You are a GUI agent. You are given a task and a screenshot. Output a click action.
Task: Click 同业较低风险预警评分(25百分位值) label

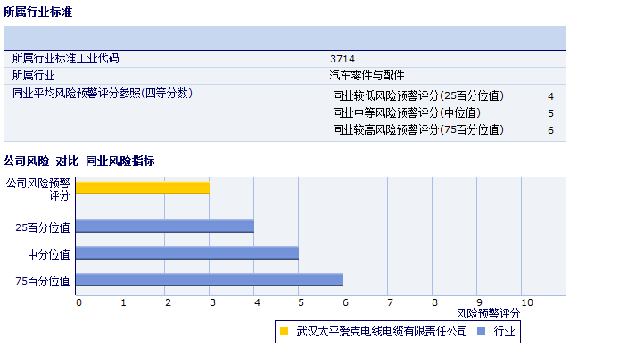[418, 95]
